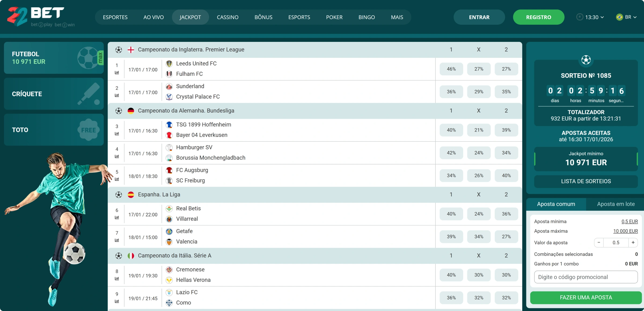Increase stake using the plus stepper
Screen dimensions: 644x311
click(x=633, y=243)
